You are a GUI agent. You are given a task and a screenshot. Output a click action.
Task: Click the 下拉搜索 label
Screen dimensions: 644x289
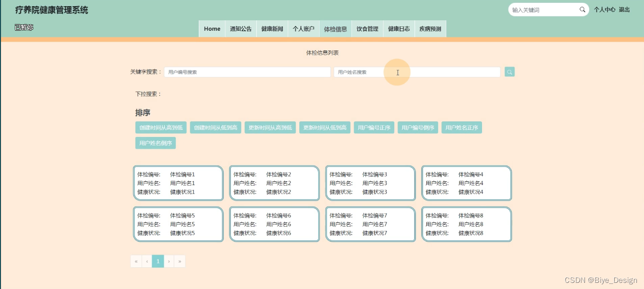(148, 94)
